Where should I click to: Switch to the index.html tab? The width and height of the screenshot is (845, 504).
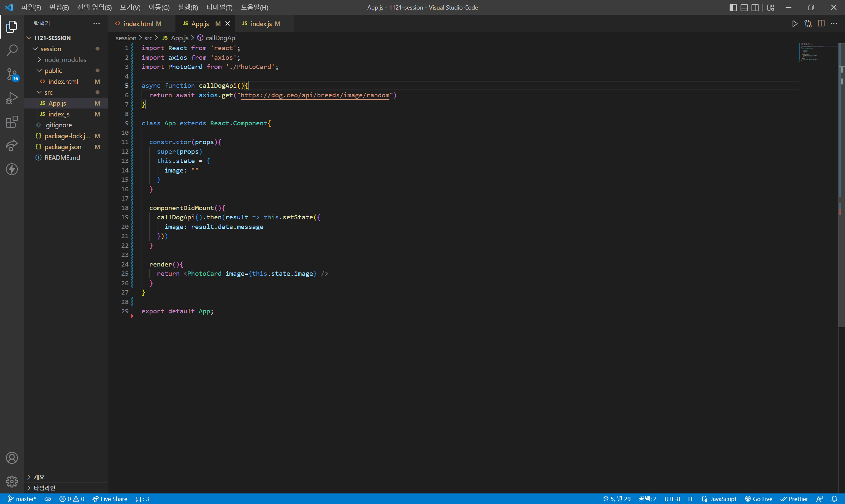tap(138, 23)
